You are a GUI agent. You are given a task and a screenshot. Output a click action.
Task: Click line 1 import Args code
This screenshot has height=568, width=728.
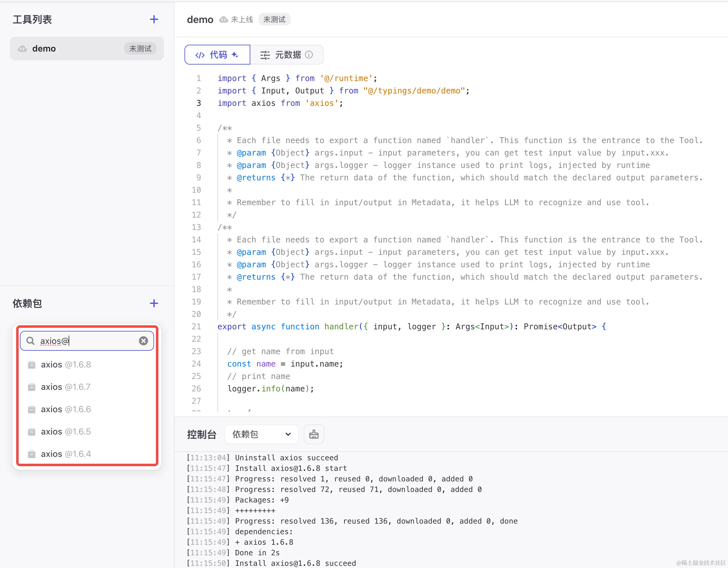click(297, 78)
